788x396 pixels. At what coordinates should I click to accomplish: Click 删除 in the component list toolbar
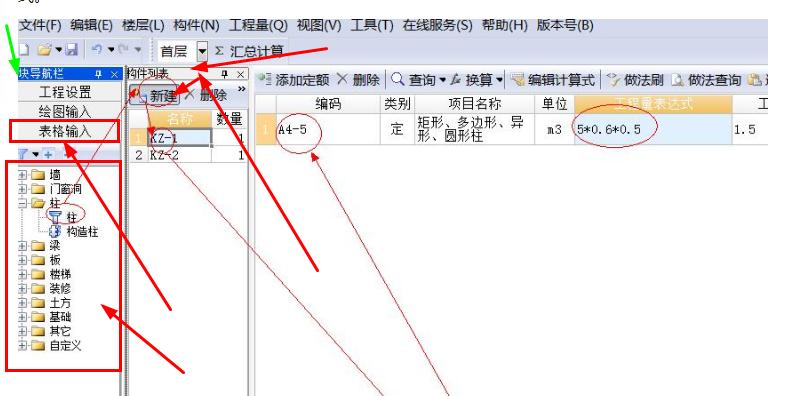[207, 95]
